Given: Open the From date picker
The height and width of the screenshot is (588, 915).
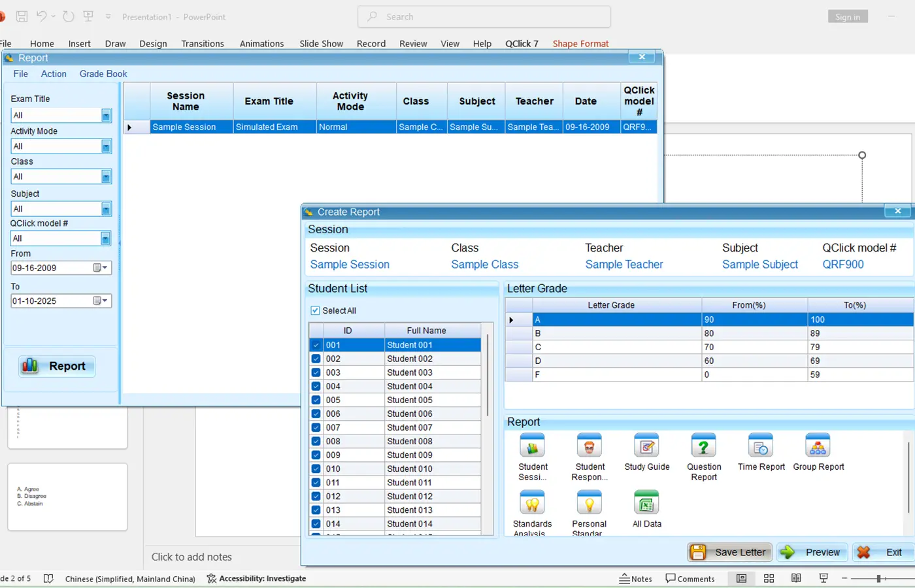Looking at the screenshot, I should click(100, 268).
